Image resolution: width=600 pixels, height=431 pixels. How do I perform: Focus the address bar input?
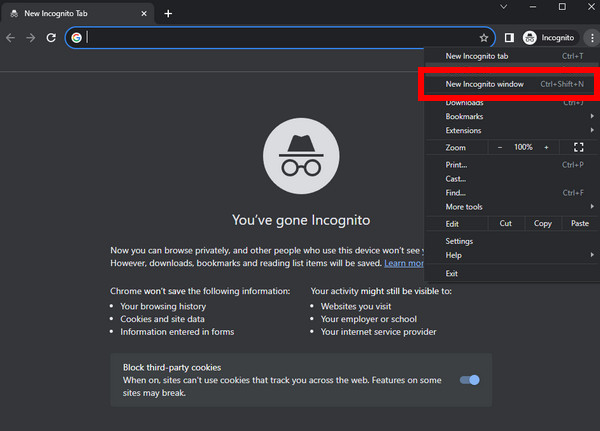pos(281,38)
